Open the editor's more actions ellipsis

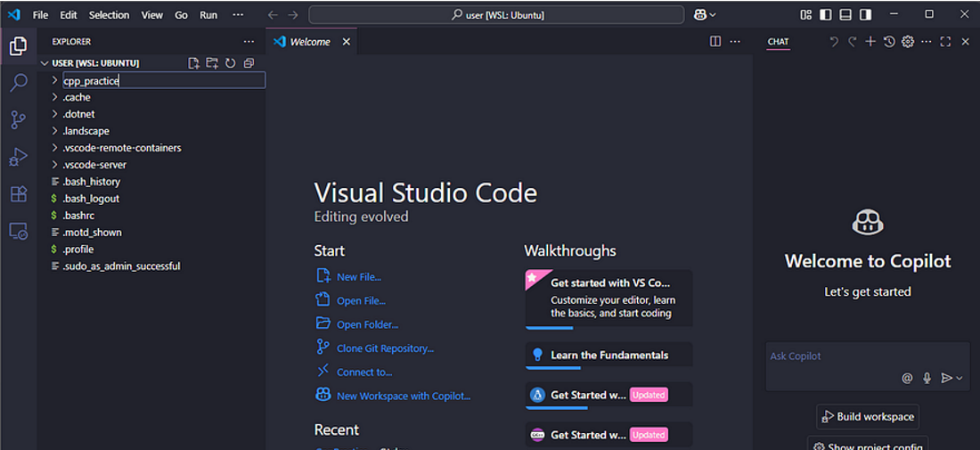click(x=735, y=42)
